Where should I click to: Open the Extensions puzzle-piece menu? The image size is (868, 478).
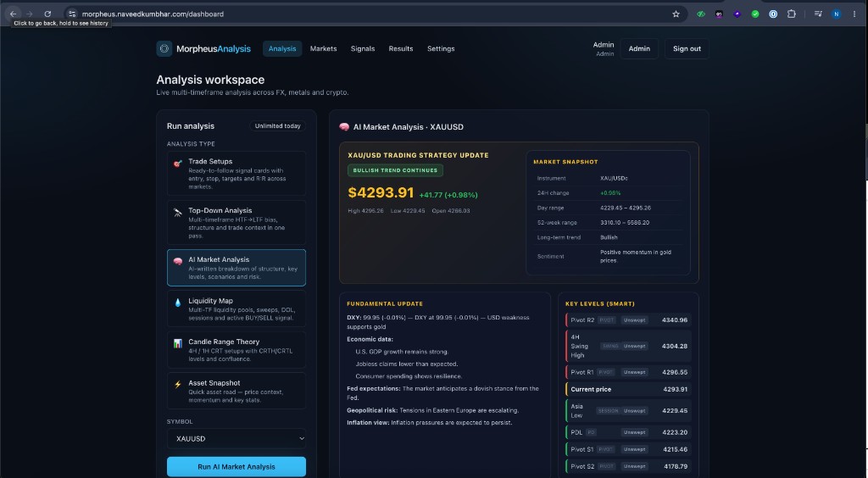tap(792, 14)
